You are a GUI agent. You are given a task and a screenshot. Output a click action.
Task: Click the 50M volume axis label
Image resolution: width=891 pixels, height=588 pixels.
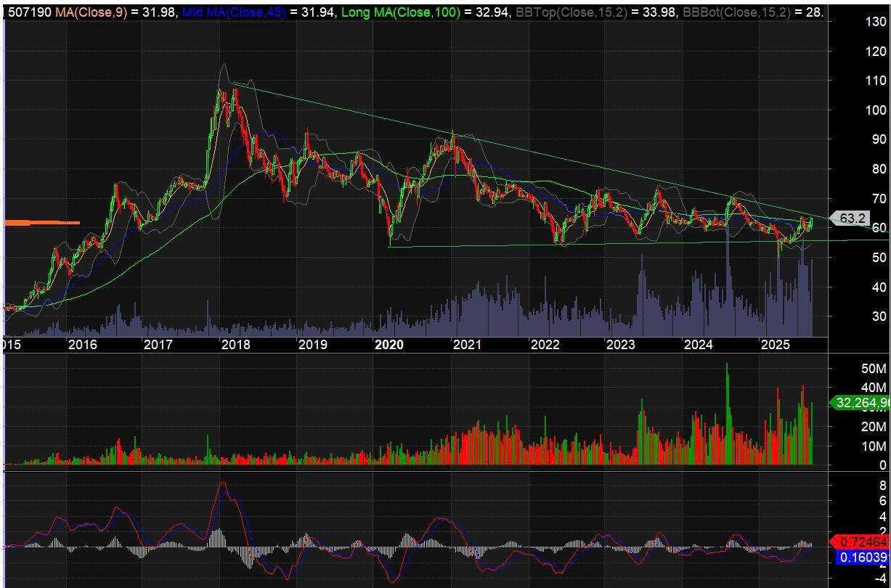(873, 369)
